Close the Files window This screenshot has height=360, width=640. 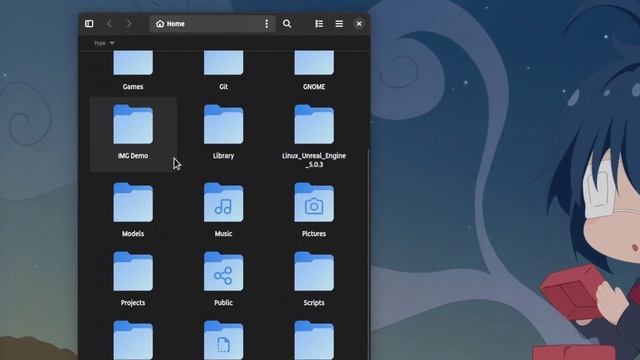click(x=359, y=24)
